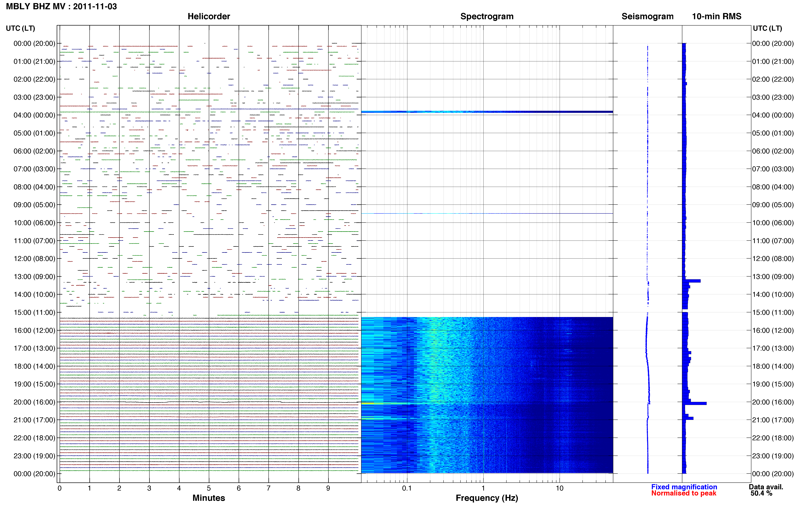Click the '0.1' frequency tick label
Image resolution: width=812 pixels, height=508 pixels.
pos(407,488)
